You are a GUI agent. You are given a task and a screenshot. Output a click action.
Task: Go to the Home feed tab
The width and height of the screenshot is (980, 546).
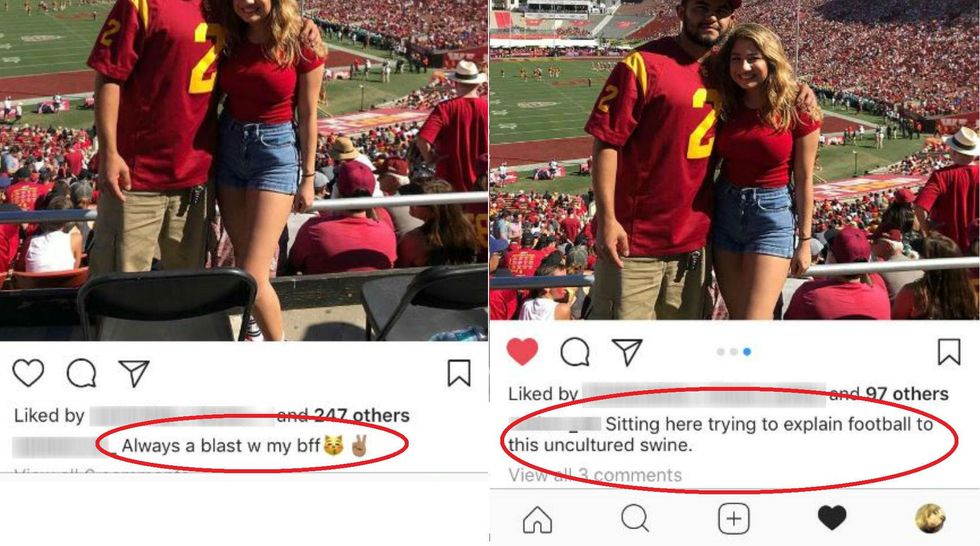point(538,519)
